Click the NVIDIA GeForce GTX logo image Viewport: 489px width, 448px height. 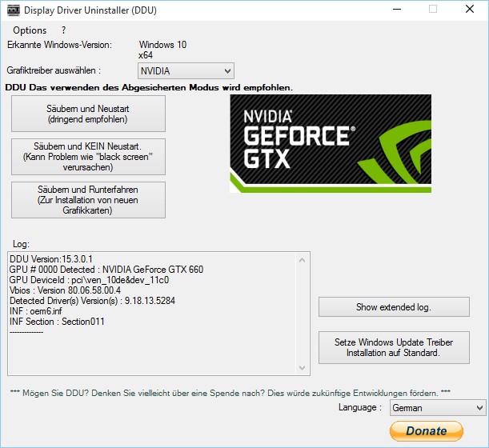click(x=331, y=143)
